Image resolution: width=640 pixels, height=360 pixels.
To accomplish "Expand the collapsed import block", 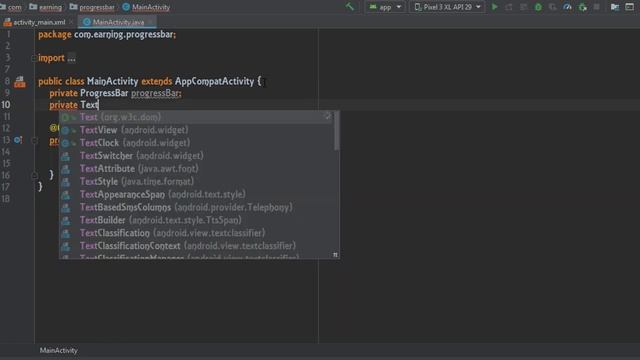I will [33, 58].
